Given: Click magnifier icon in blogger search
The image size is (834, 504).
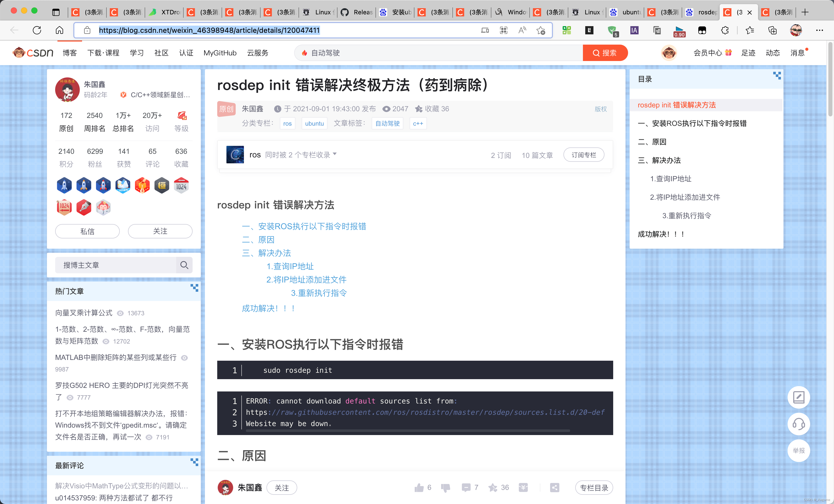Looking at the screenshot, I should (184, 265).
